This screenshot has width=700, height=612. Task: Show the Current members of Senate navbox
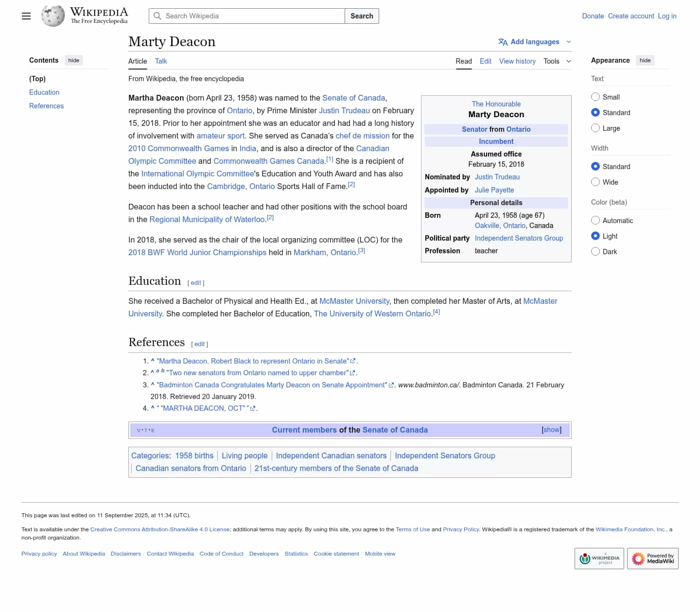point(551,430)
